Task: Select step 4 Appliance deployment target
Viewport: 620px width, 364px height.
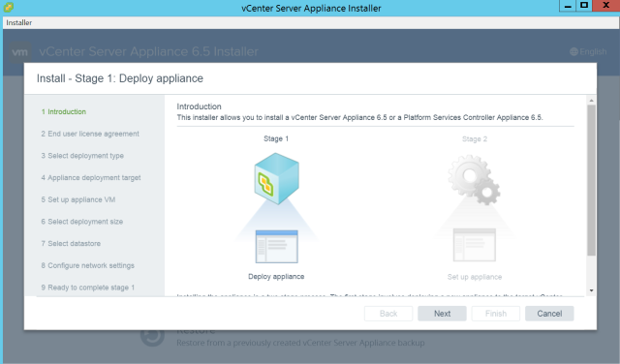Action: coord(91,178)
